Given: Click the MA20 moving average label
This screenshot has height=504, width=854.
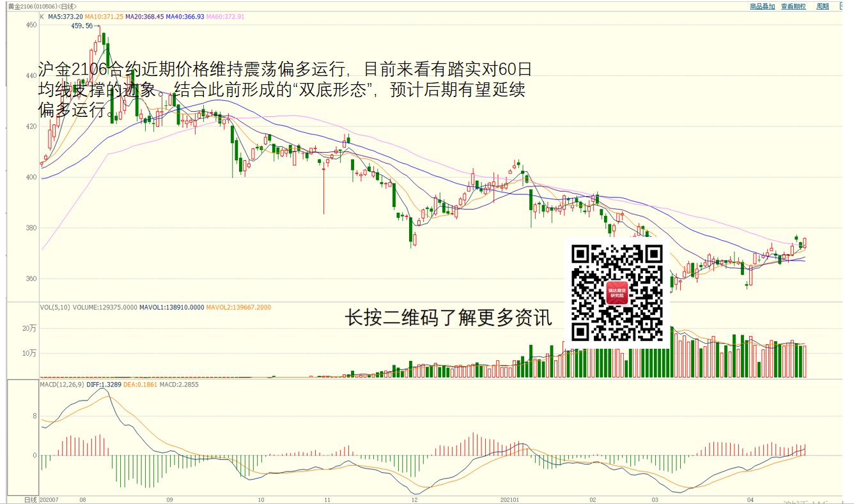Looking at the screenshot, I should click(144, 17).
